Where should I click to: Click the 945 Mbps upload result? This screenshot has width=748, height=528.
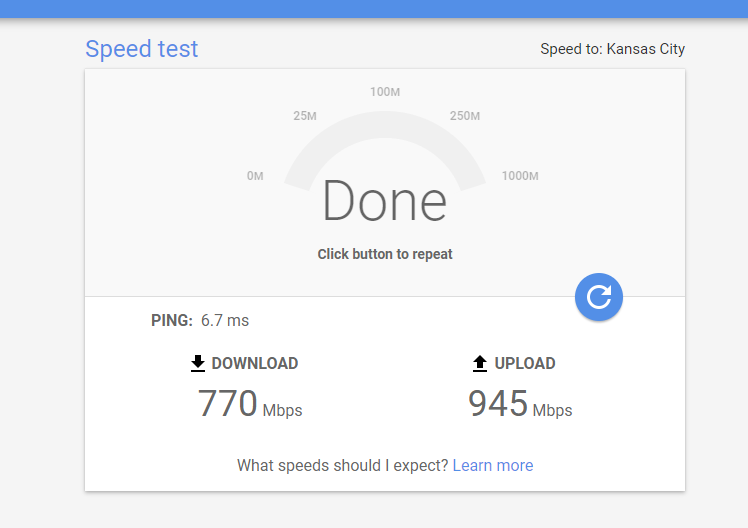(519, 404)
